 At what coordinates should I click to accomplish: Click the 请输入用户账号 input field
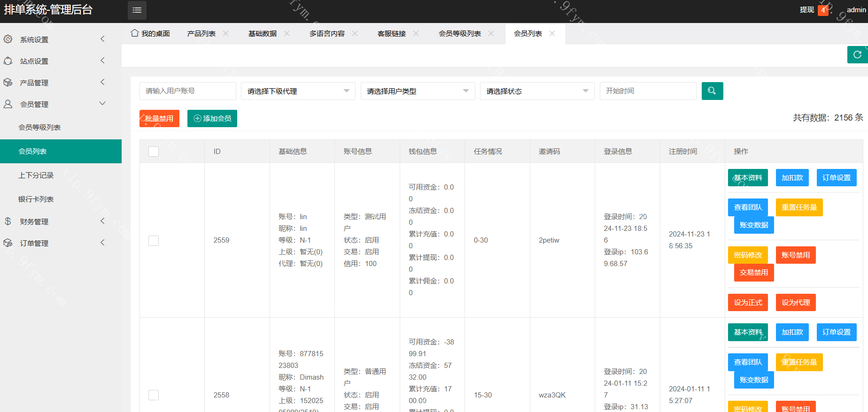pyautogui.click(x=187, y=91)
